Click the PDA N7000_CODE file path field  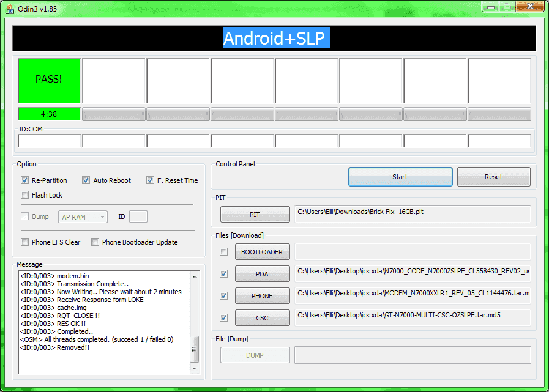tap(413, 274)
